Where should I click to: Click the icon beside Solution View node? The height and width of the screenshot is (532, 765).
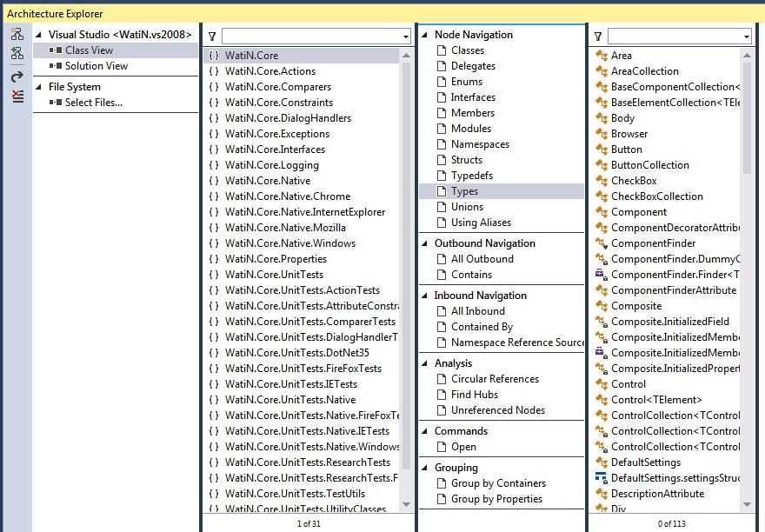pos(56,66)
